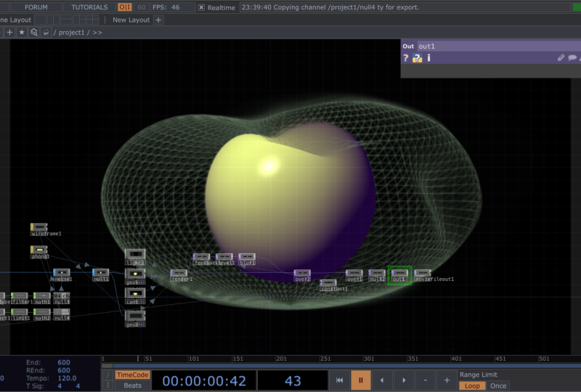Select the geo1 node
The image size is (581, 392).
tap(135, 274)
